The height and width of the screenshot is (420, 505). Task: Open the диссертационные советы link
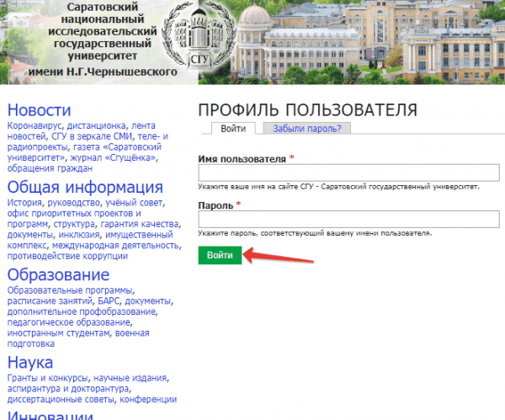coord(61,400)
